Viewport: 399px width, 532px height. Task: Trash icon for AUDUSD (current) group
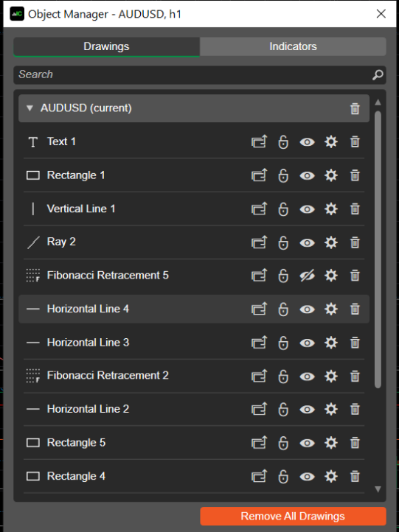pyautogui.click(x=355, y=108)
